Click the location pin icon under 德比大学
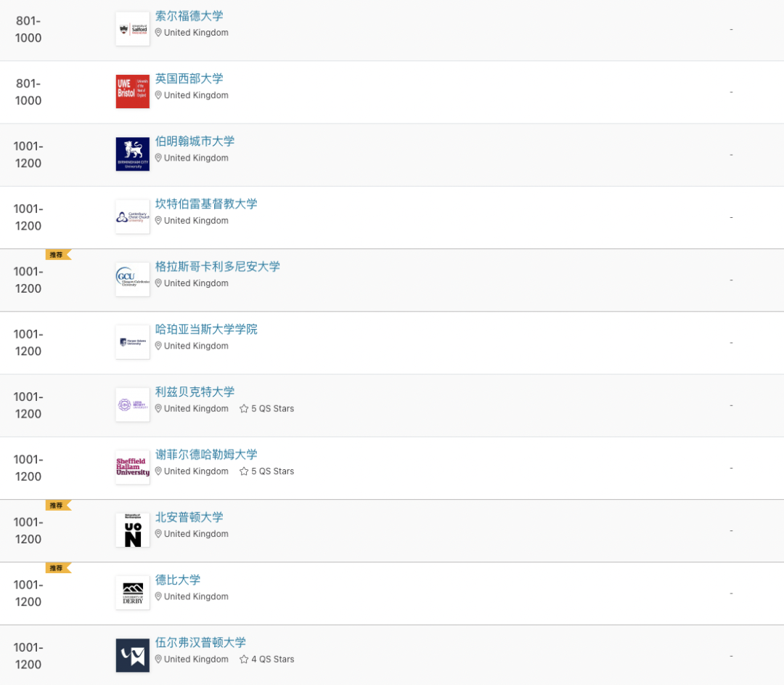Image resolution: width=784 pixels, height=685 pixels. [158, 596]
